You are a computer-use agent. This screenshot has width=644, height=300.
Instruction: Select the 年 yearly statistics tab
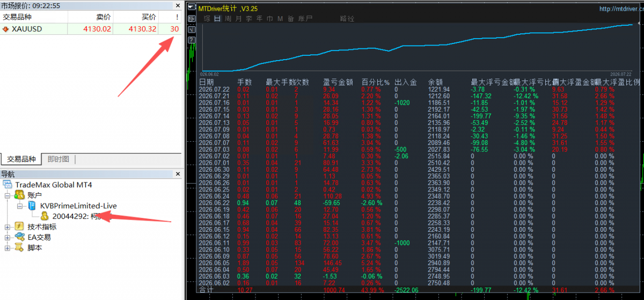pos(259,18)
